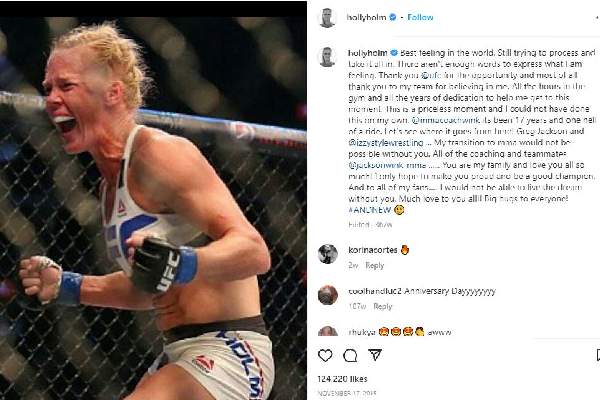Click hollyholm avatar beside the caption
The width and height of the screenshot is (600, 400).
point(328,57)
